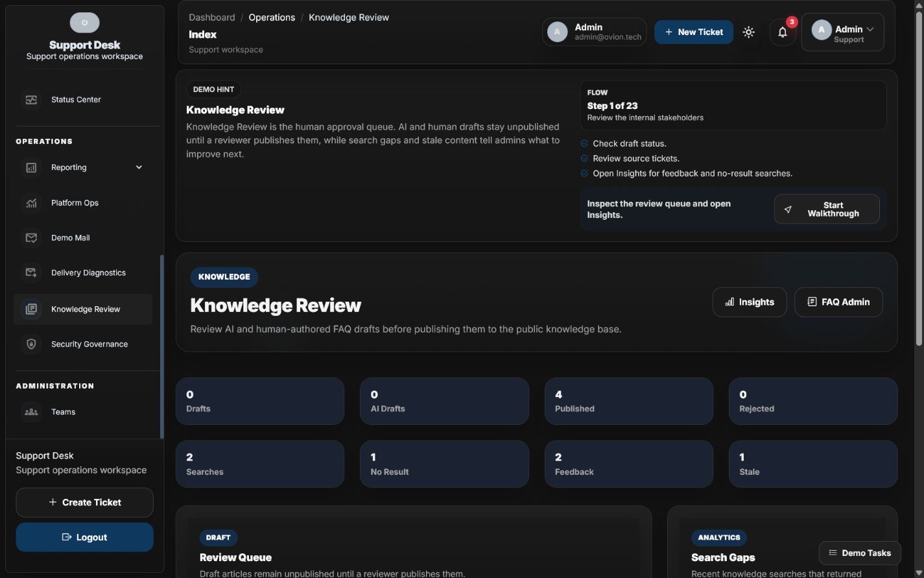
Task: Click the 'Review Queue' heading
Action: (235, 558)
